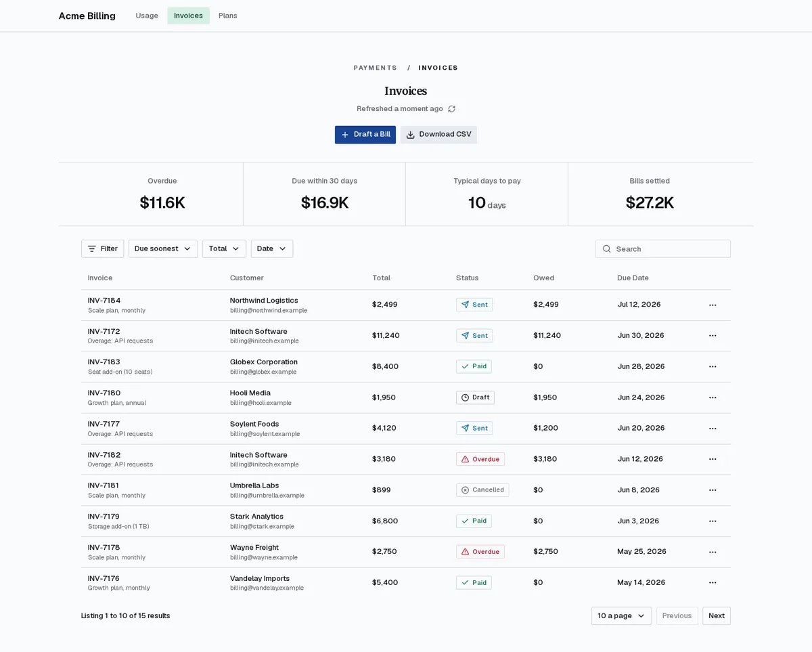
Task: Open the row actions menu for INV-7172
Action: (x=713, y=336)
